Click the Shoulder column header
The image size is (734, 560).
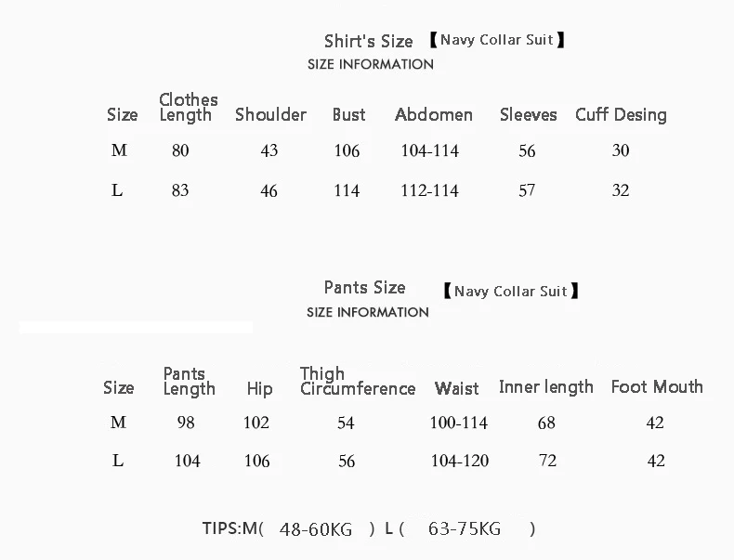[270, 114]
